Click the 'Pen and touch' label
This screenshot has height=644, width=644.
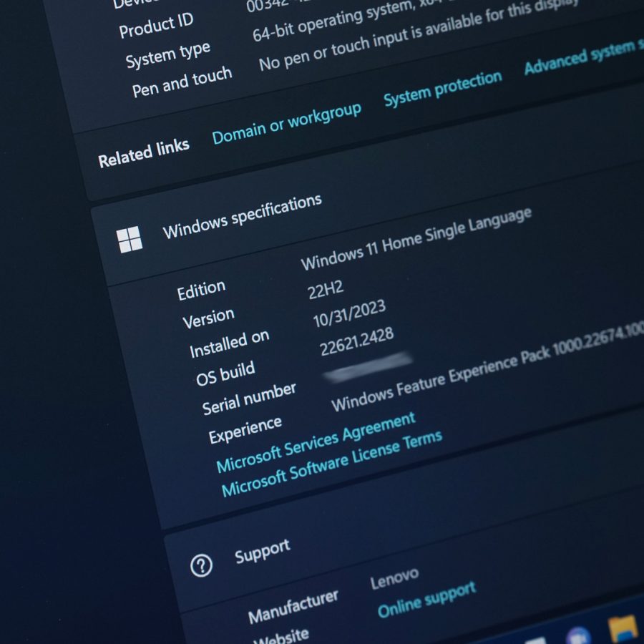(182, 82)
